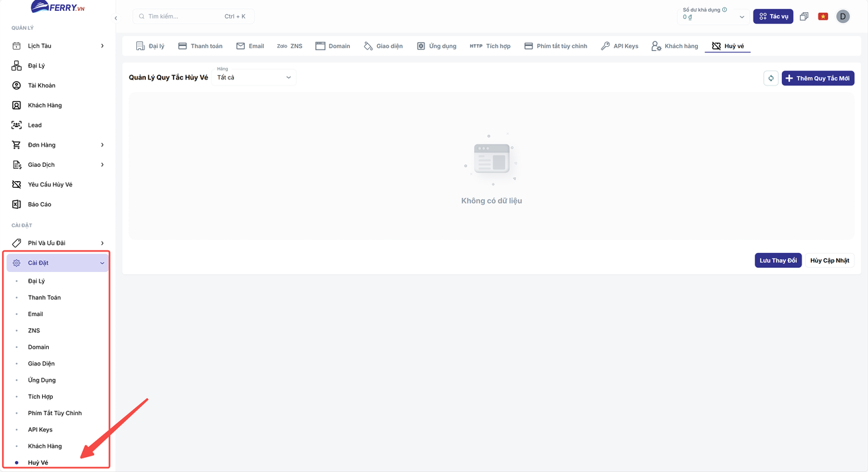Click the Hủy Cập Nhật button
Image resolution: width=868 pixels, height=472 pixels.
click(830, 260)
